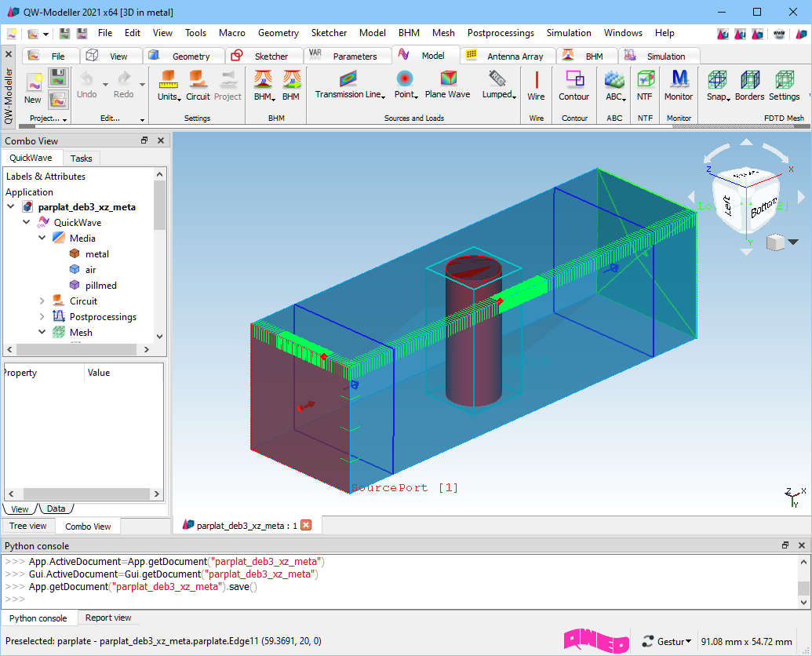Image resolution: width=812 pixels, height=656 pixels.
Task: Rotate view using the cube's right arrow
Action: tap(801, 197)
